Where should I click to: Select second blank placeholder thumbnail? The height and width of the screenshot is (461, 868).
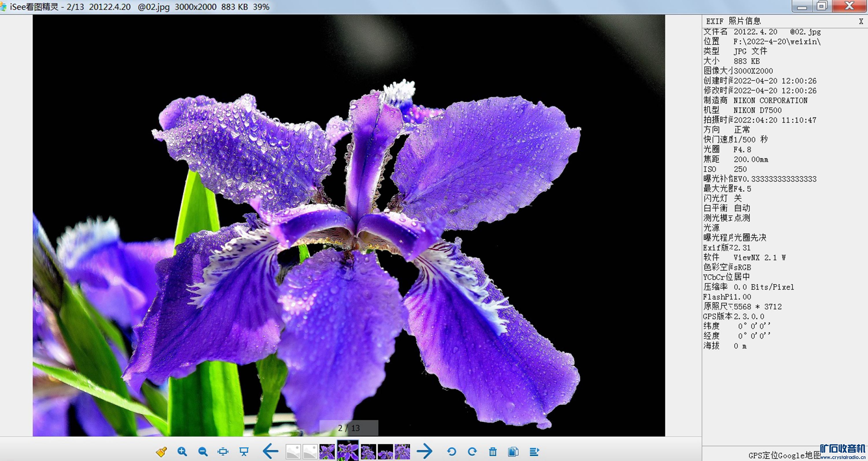click(x=310, y=451)
